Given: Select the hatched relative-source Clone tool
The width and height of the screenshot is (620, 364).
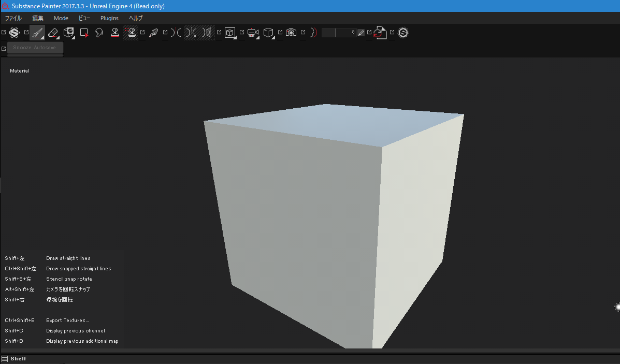Looking at the screenshot, I should pos(131,33).
